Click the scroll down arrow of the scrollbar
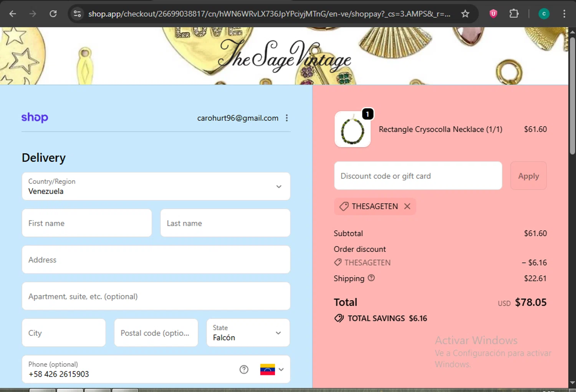Image resolution: width=576 pixels, height=392 pixels. pyautogui.click(x=572, y=383)
